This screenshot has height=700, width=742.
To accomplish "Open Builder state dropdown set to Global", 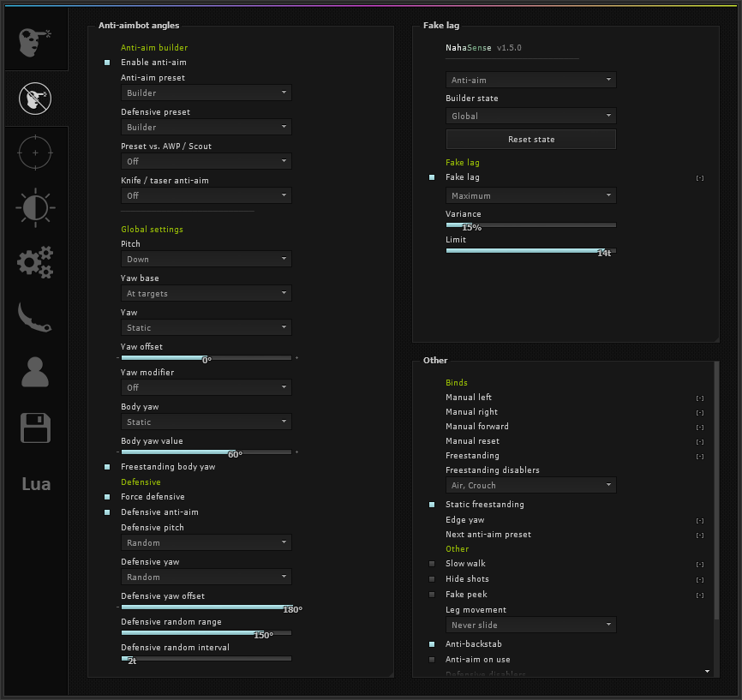I will click(x=531, y=116).
